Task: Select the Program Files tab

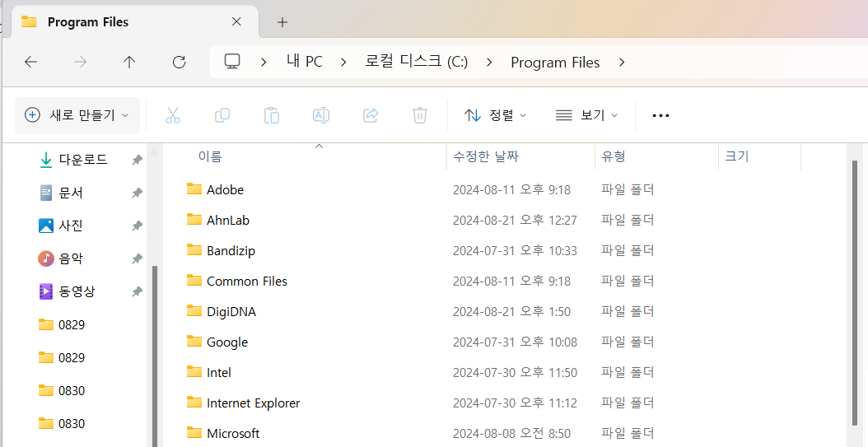Action: 135,22
